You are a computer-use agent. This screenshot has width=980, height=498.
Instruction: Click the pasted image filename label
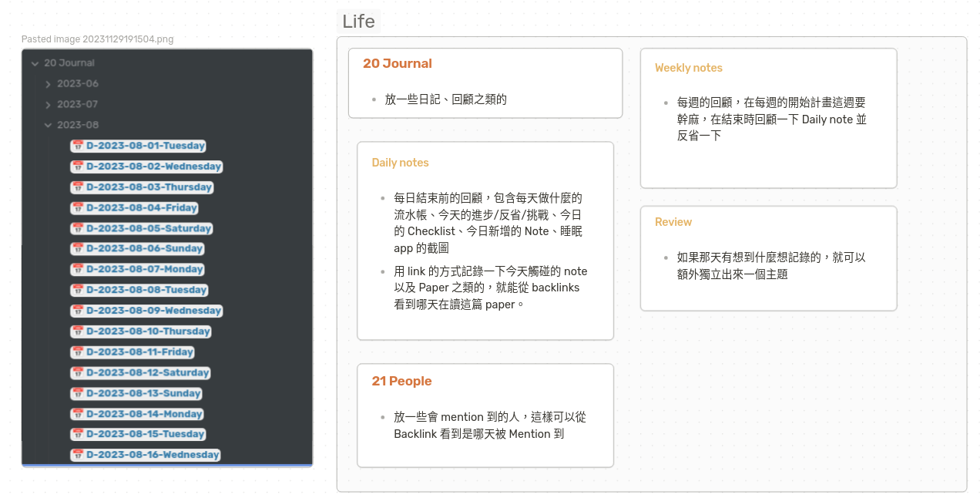tap(98, 39)
